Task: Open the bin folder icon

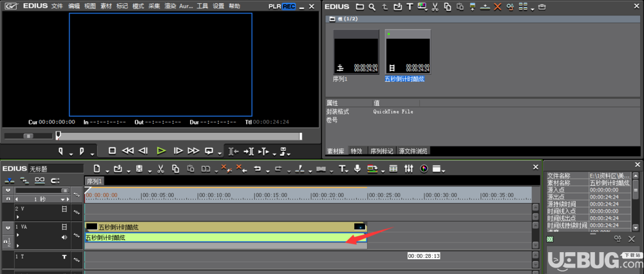Action: click(360, 6)
